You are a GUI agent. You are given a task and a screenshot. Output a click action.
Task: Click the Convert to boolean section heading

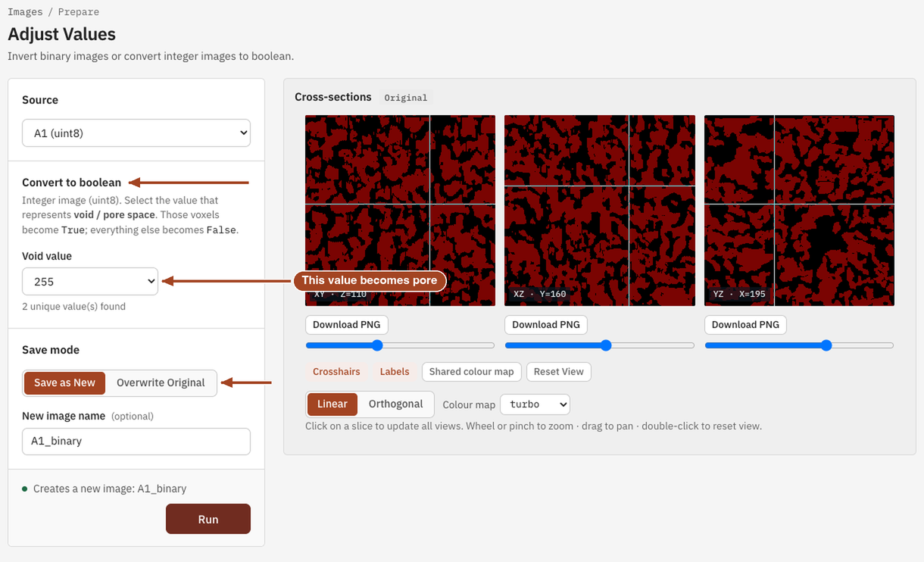coord(71,183)
